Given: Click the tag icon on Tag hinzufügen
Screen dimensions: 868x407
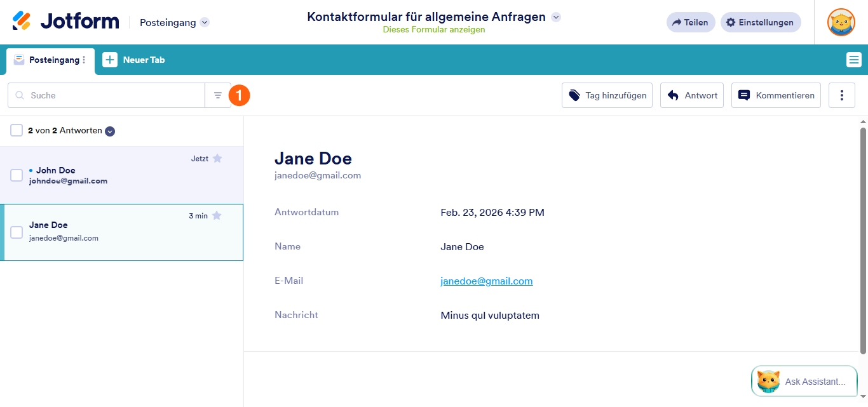Looking at the screenshot, I should (x=574, y=95).
